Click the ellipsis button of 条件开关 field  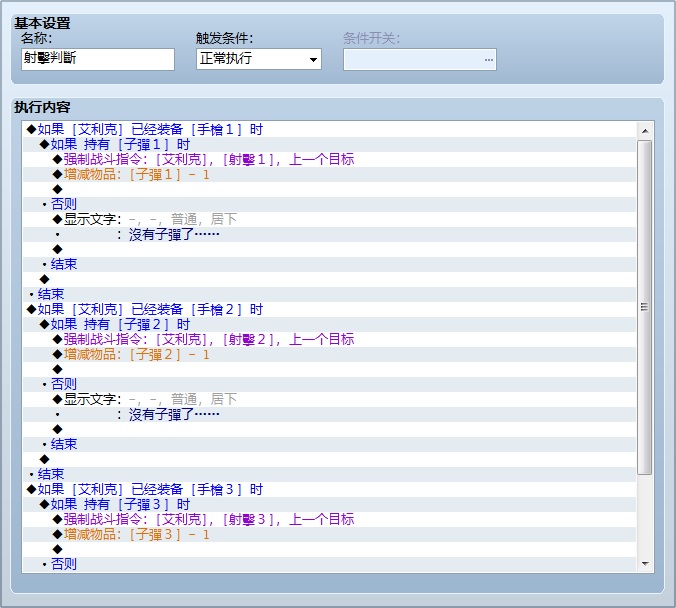click(x=488, y=60)
